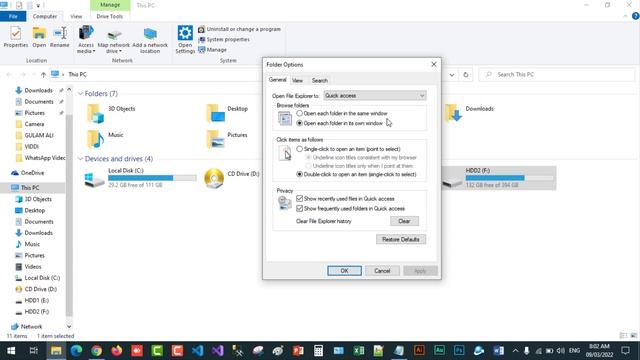Cancel the Folder Options dialog
The image size is (640, 360).
click(382, 271)
